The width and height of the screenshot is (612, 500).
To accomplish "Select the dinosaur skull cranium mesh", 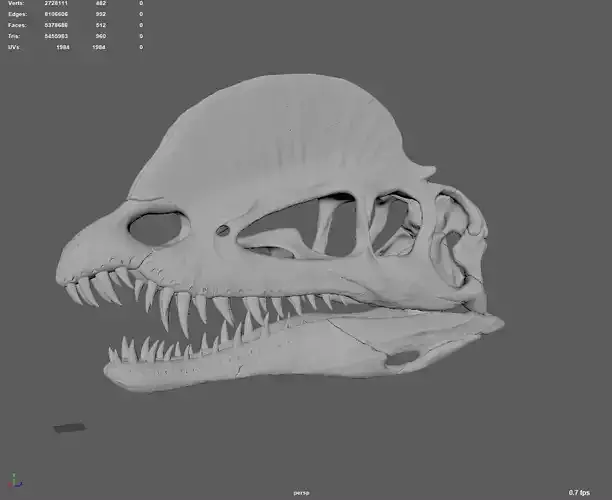I will click(273, 156).
